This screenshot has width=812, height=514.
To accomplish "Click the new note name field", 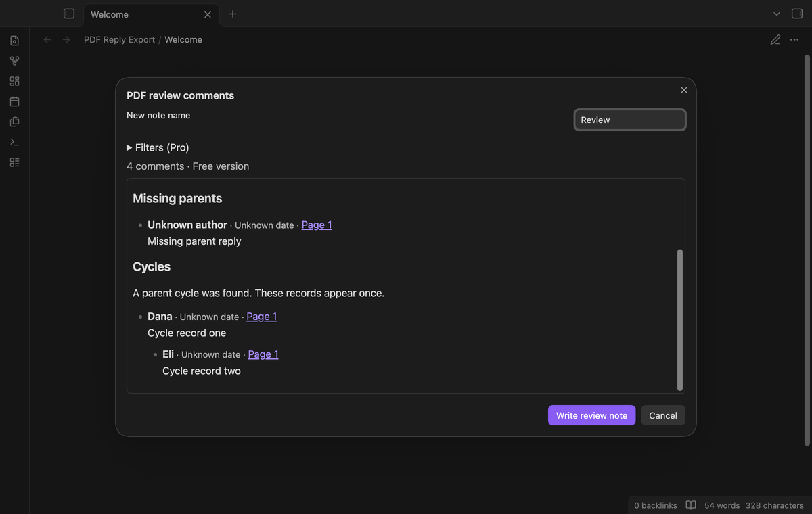I will coord(630,120).
